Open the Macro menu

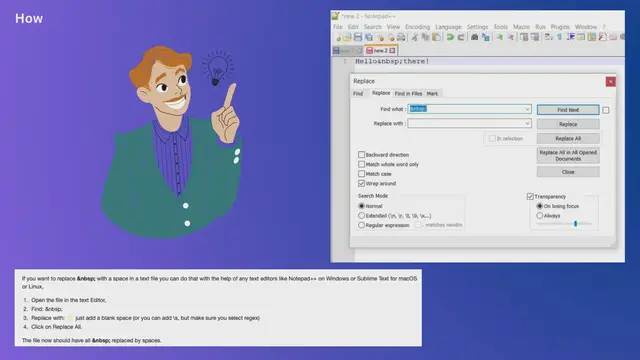(x=521, y=27)
